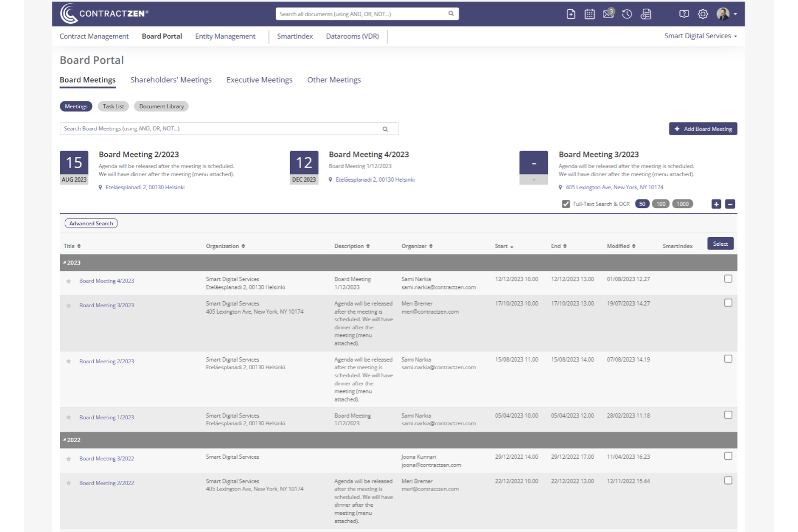Click the new document icon in the header

(571, 15)
